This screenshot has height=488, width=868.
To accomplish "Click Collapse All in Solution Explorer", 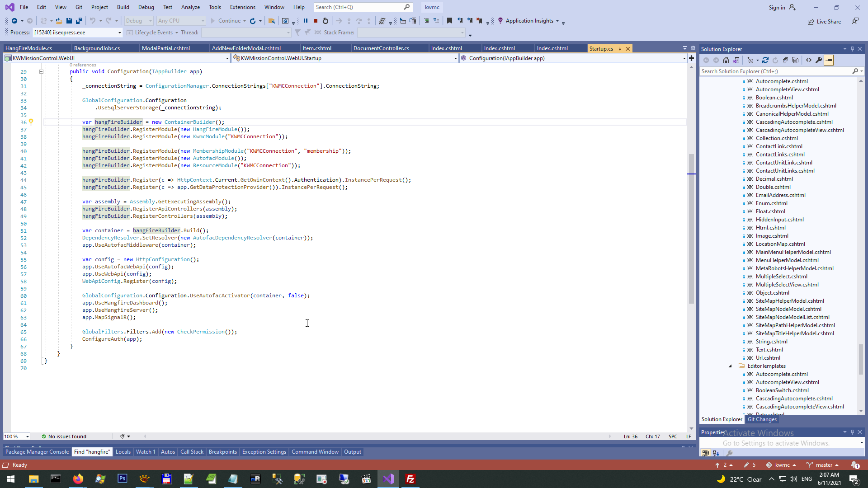I will pos(785,60).
